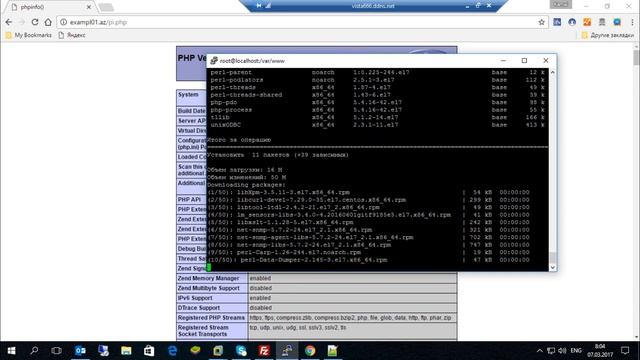Click the gray extension icon beside the orange one
The width and height of the screenshot is (640, 360).
(602, 22)
